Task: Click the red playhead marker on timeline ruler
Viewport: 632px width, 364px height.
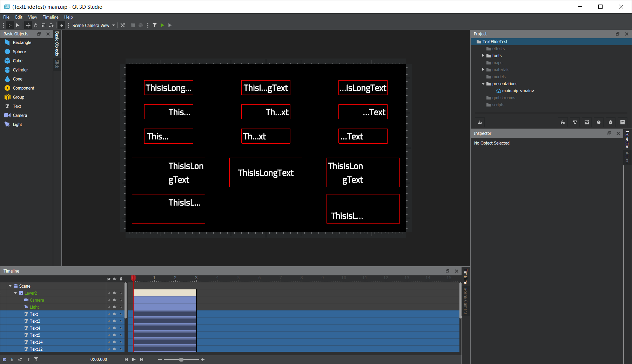Action: click(x=133, y=278)
